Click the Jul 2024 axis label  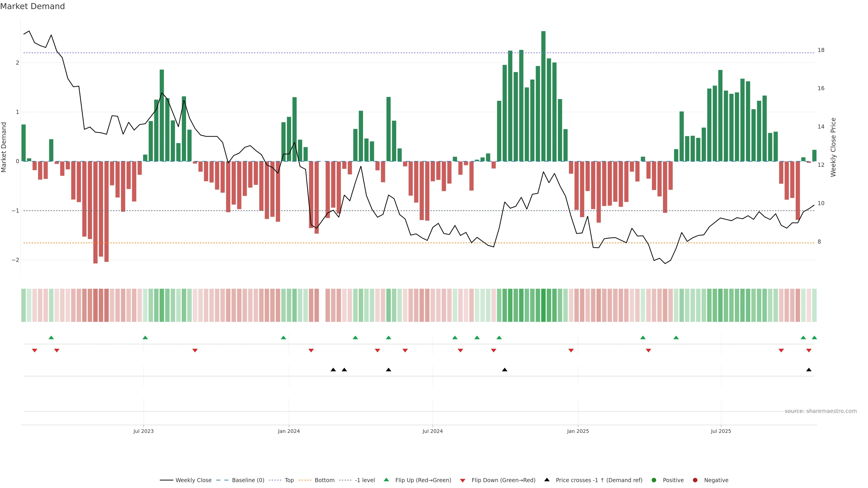[432, 431]
